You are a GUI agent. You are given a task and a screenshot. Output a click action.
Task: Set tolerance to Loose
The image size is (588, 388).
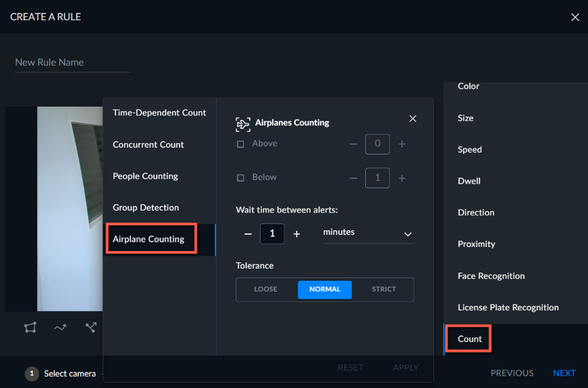[x=265, y=289]
